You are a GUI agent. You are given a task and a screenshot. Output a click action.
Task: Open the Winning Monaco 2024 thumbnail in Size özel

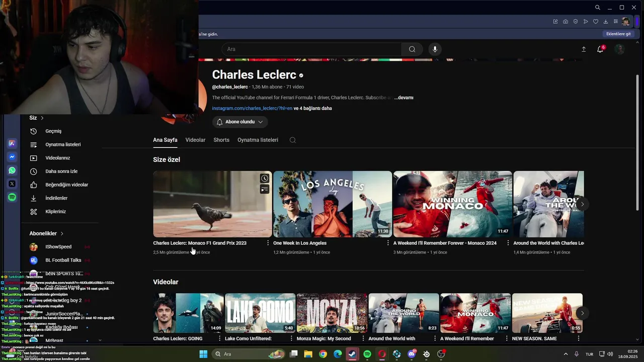tap(453, 204)
